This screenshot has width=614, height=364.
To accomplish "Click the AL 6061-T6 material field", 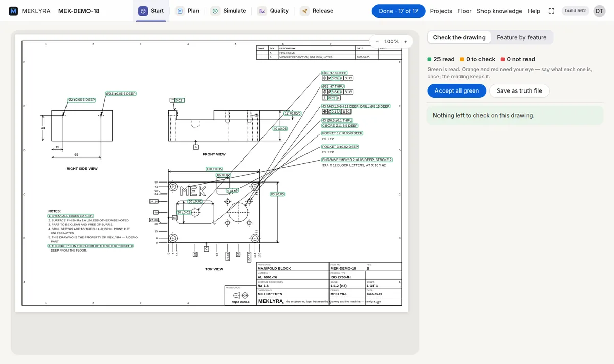I will tap(268, 277).
